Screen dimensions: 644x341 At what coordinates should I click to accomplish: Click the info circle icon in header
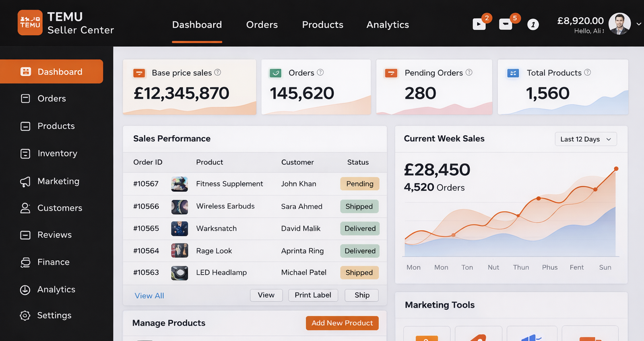533,25
